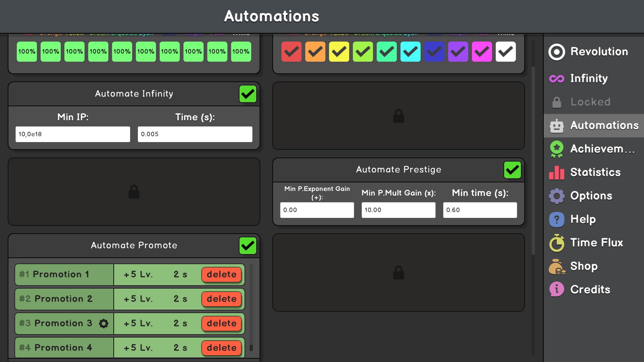This screenshot has width=644, height=362.
Task: Uncheck the red color checkbox
Action: click(291, 52)
